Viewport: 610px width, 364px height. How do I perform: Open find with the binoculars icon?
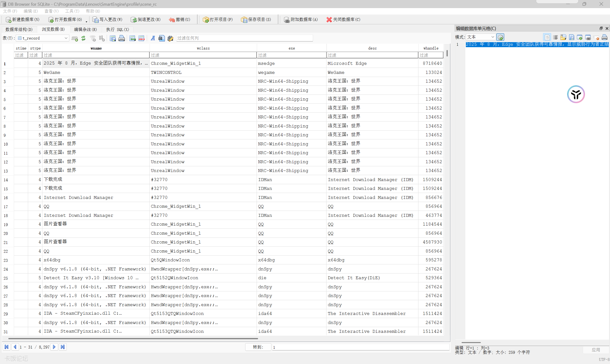pos(161,38)
